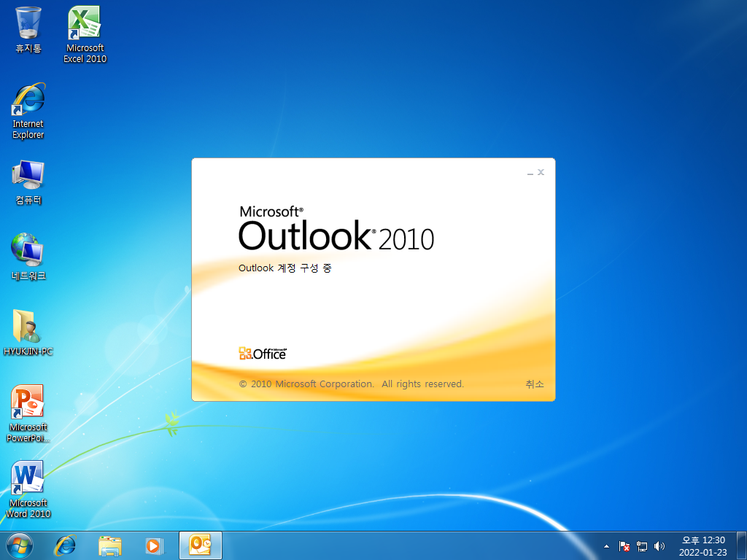The image size is (747, 560).
Task: Open network status tray icon
Action: 642,546
